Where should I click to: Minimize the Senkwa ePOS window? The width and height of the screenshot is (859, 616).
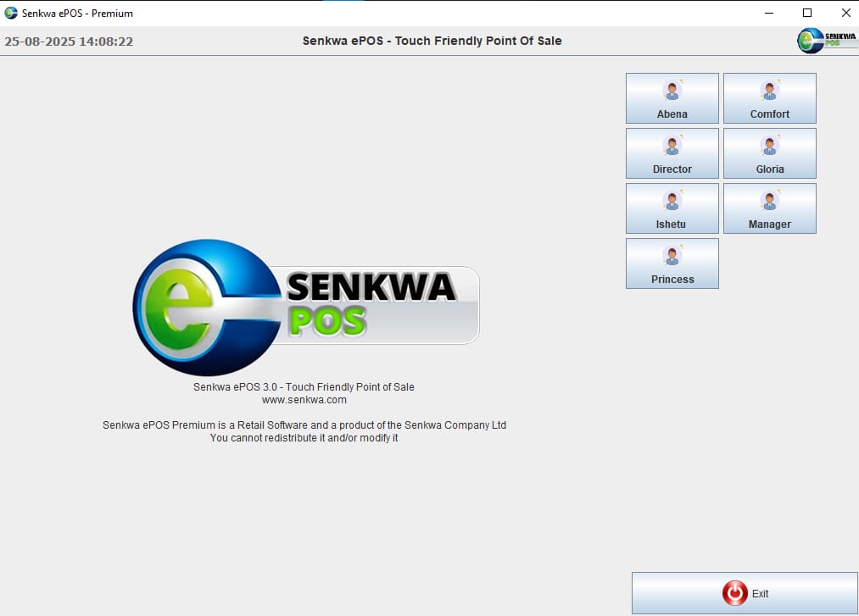pyautogui.click(x=768, y=13)
